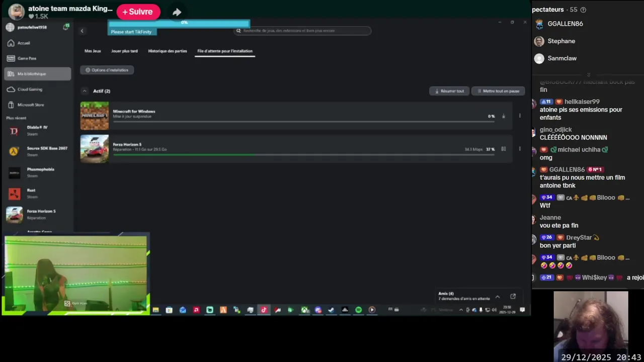644x362 pixels.
Task: Open Rust from recent list
Action: click(x=37, y=193)
